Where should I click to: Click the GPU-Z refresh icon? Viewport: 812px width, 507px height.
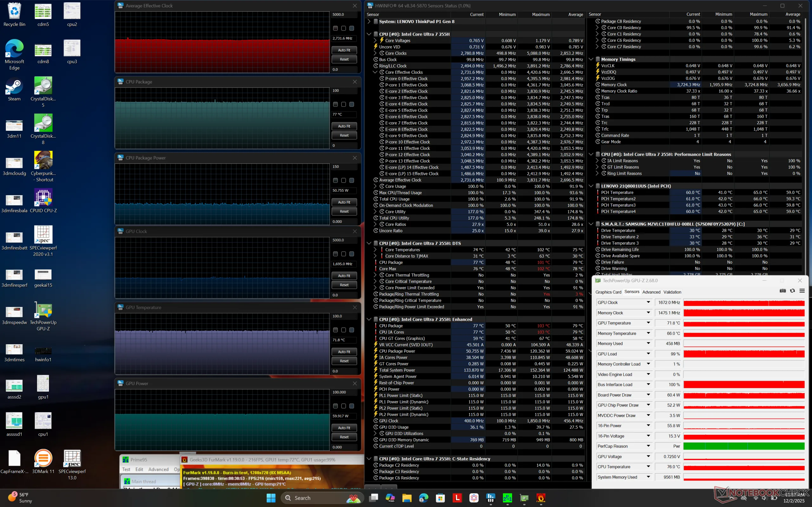pos(792,291)
